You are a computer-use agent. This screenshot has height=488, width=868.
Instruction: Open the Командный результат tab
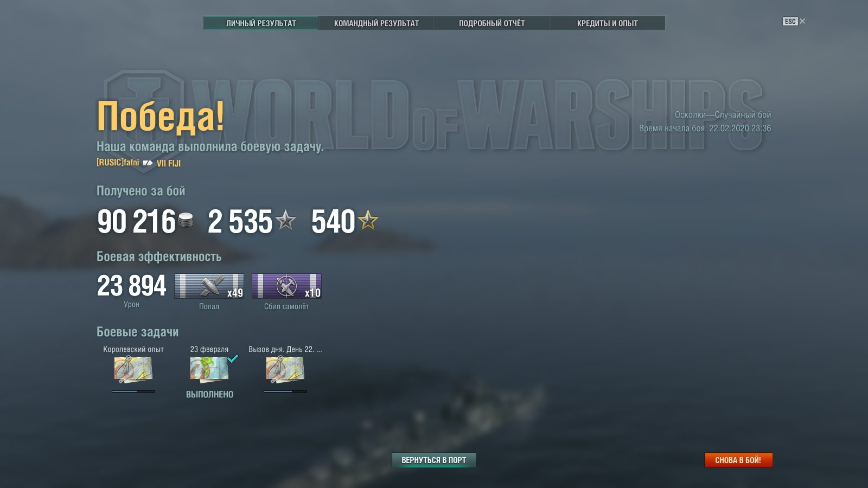click(376, 23)
